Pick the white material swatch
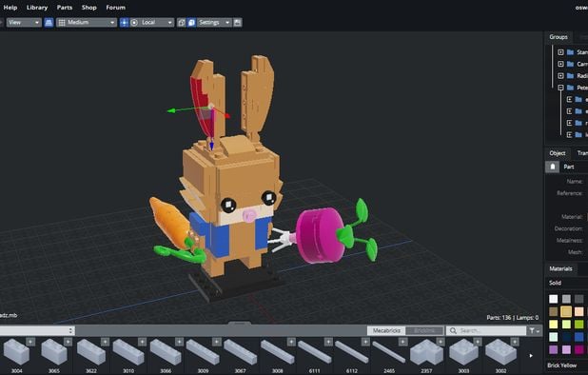 (x=554, y=299)
